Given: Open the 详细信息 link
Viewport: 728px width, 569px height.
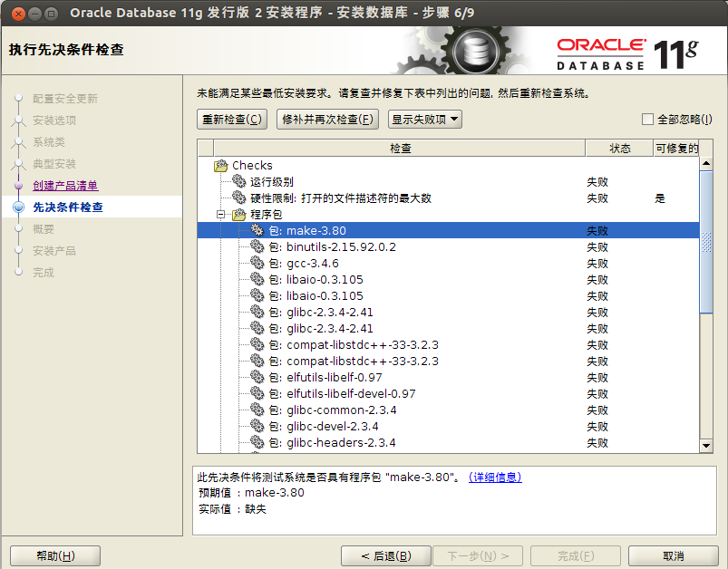Looking at the screenshot, I should (495, 477).
